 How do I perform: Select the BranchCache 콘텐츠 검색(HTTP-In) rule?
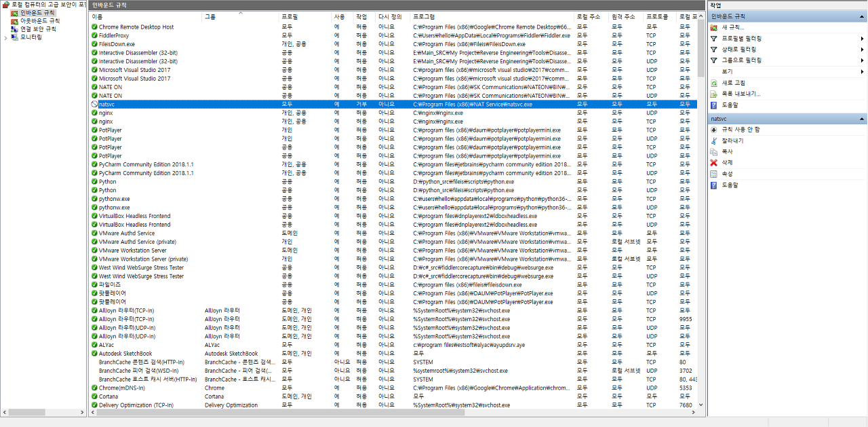point(142,362)
